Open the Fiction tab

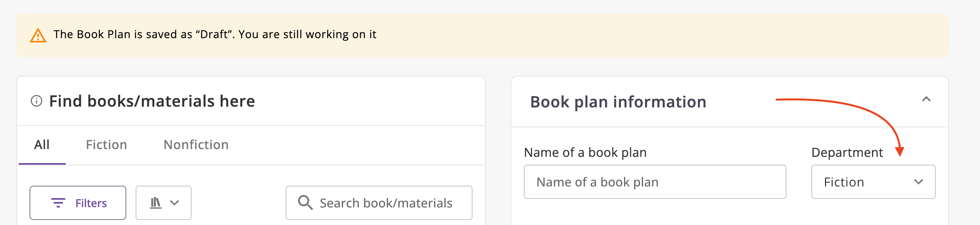pyautogui.click(x=106, y=145)
